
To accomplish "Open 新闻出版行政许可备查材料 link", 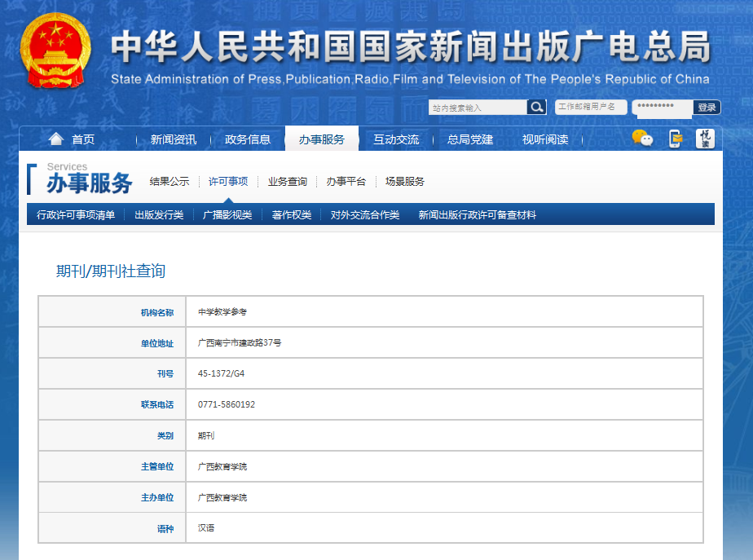I will (478, 214).
